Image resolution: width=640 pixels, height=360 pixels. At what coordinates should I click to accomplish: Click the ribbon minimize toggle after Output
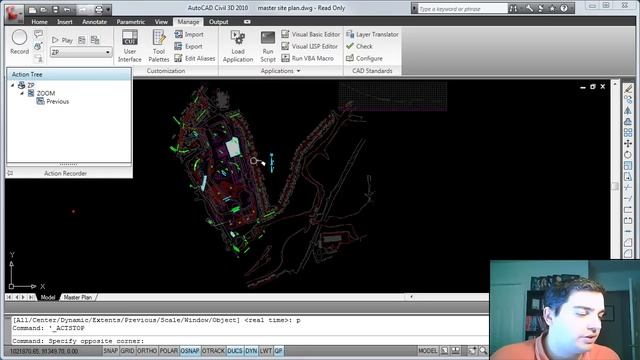[x=247, y=22]
